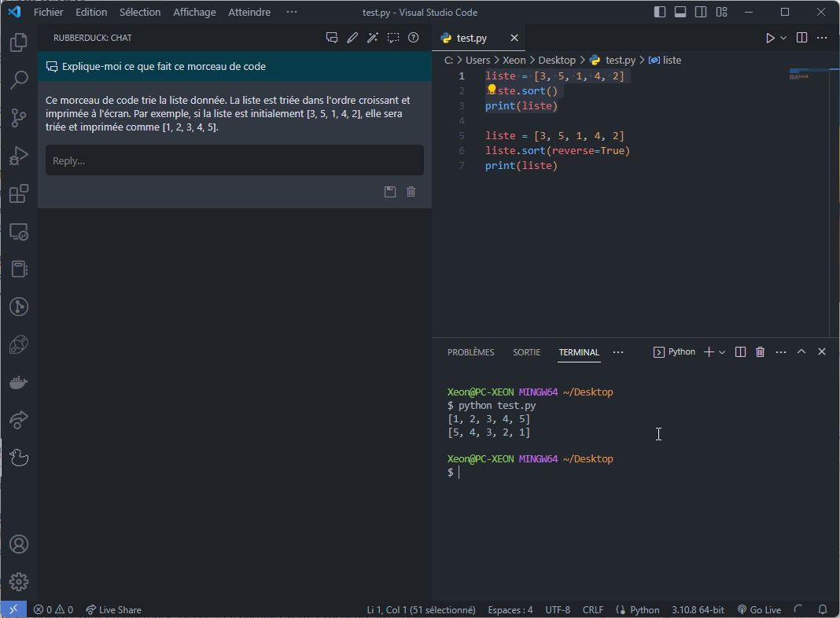
Task: Open terminal launch profile dropdown arrow
Action: [x=722, y=351]
